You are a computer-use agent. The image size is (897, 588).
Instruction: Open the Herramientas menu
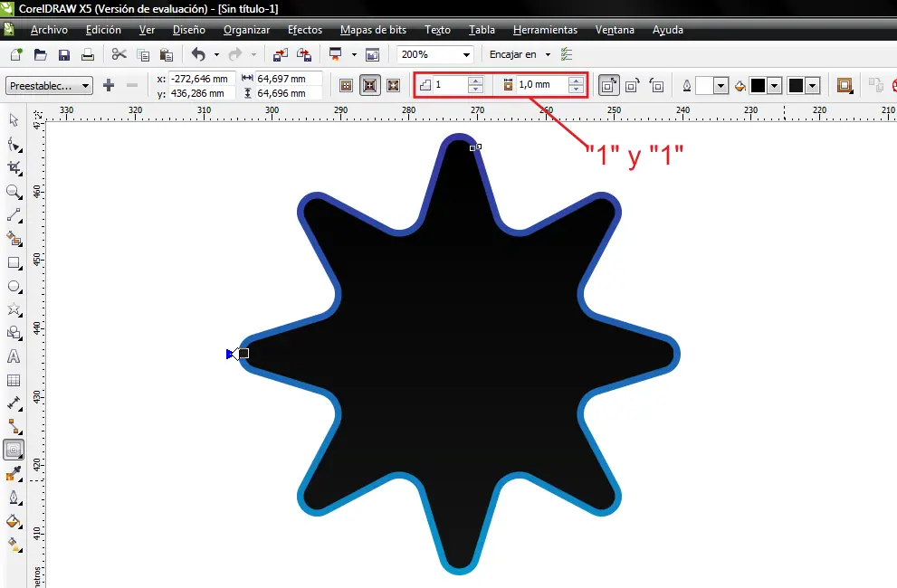(x=545, y=30)
